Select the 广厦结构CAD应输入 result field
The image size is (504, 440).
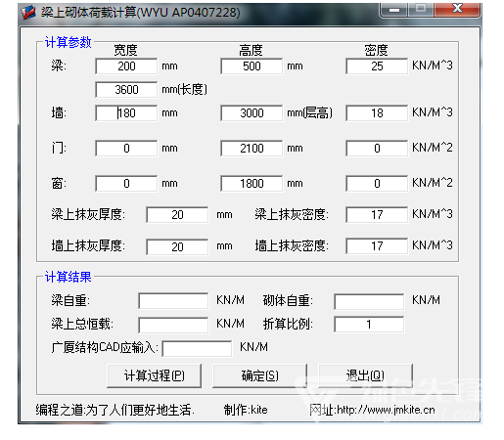[197, 348]
